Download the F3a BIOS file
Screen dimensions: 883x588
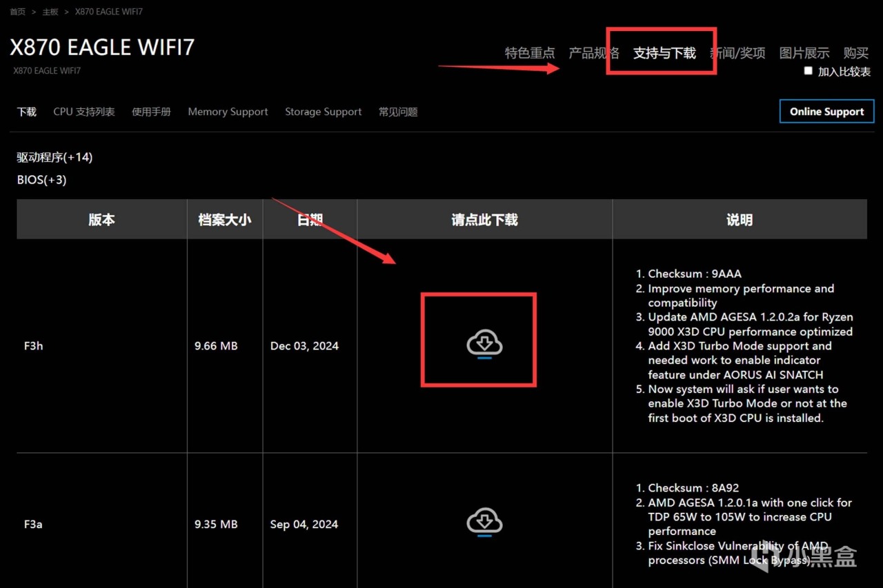484,522
